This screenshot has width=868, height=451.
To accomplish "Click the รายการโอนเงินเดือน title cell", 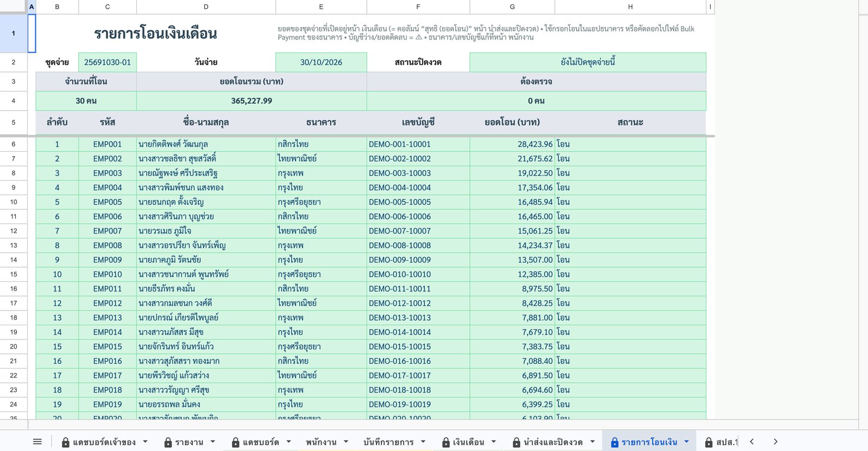I will [x=156, y=33].
